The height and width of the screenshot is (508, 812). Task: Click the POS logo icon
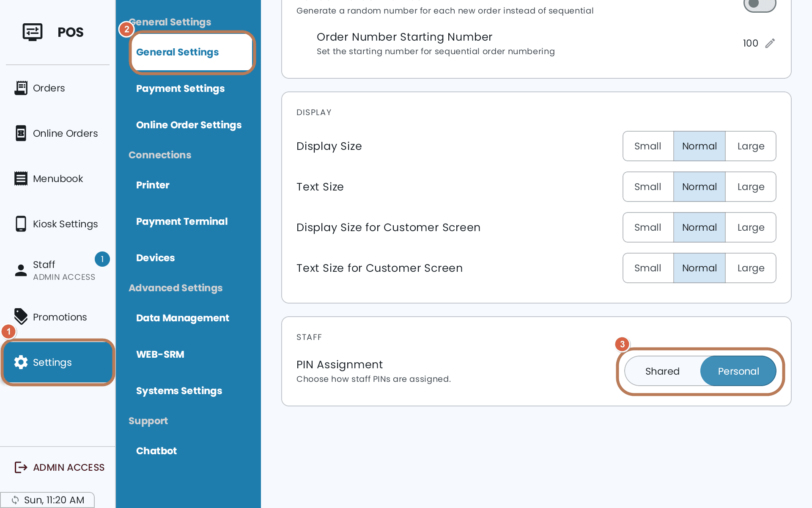point(33,32)
